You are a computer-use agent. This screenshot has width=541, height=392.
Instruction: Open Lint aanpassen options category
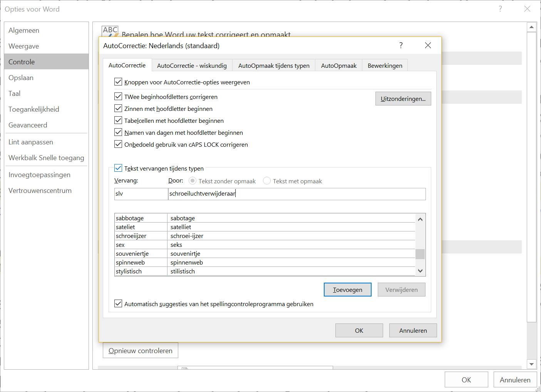pyautogui.click(x=46, y=142)
